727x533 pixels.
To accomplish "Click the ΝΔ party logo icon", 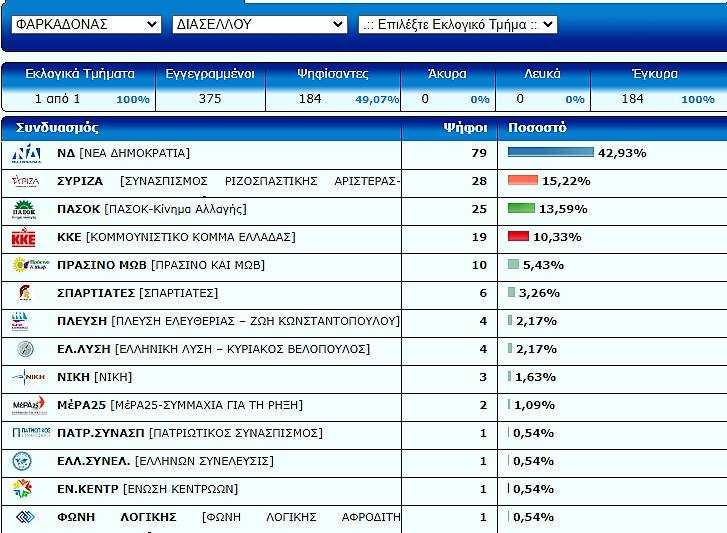I will coord(26,153).
